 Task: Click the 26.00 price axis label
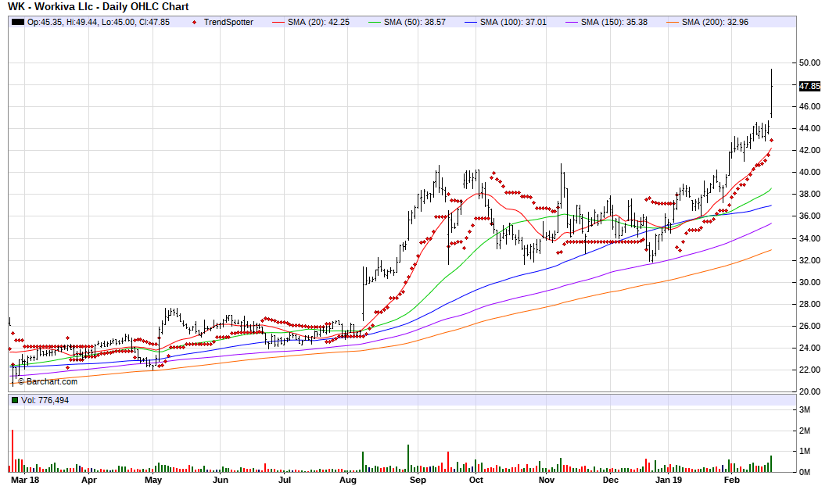[x=809, y=326]
